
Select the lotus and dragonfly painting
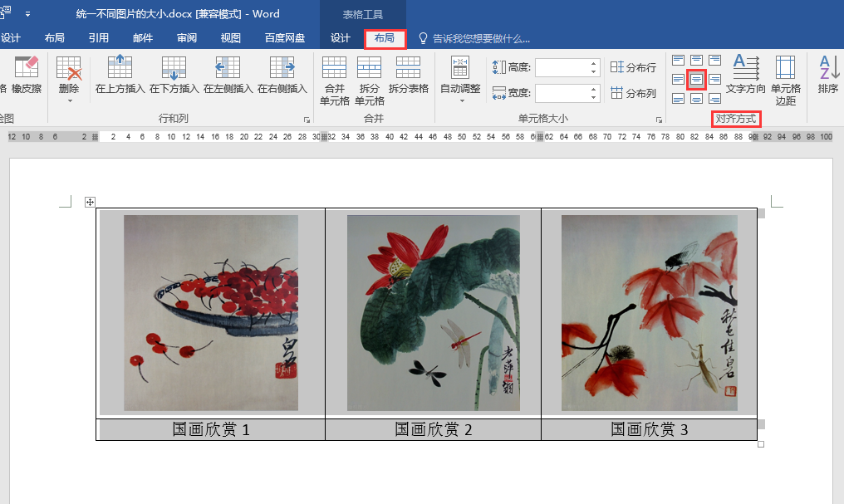(434, 313)
